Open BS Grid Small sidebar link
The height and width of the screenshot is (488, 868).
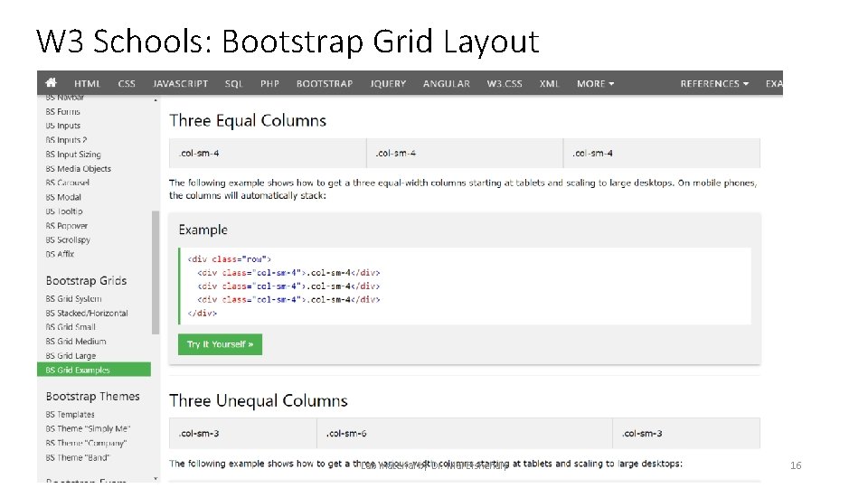coord(71,327)
